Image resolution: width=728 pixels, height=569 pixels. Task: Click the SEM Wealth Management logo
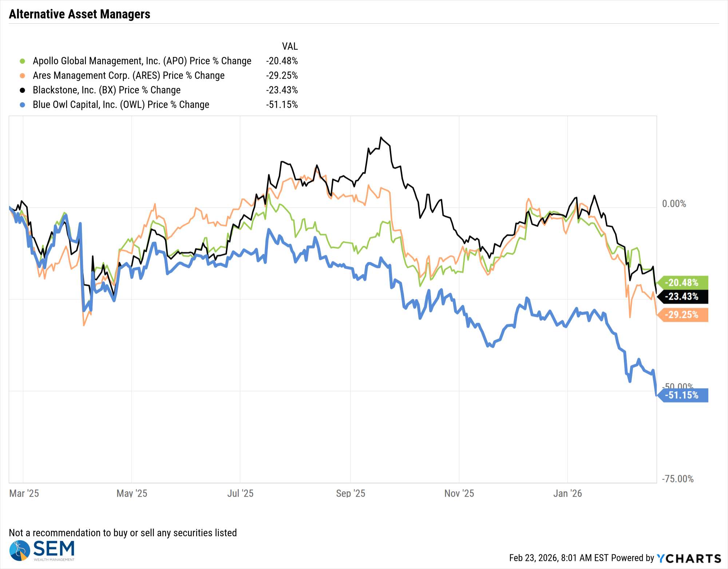[42, 550]
